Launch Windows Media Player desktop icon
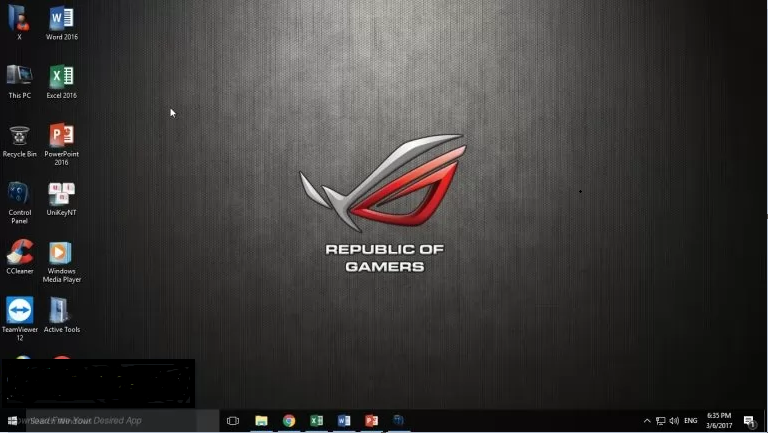The width and height of the screenshot is (768, 433). pos(61,261)
